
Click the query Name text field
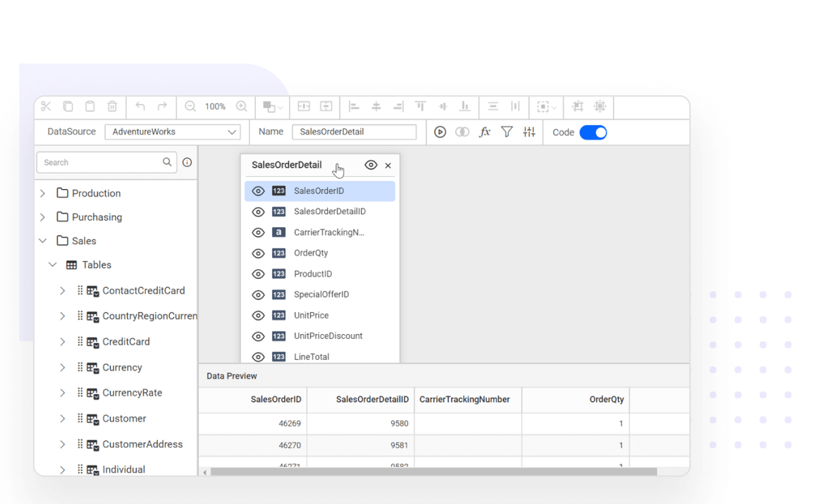click(x=354, y=132)
